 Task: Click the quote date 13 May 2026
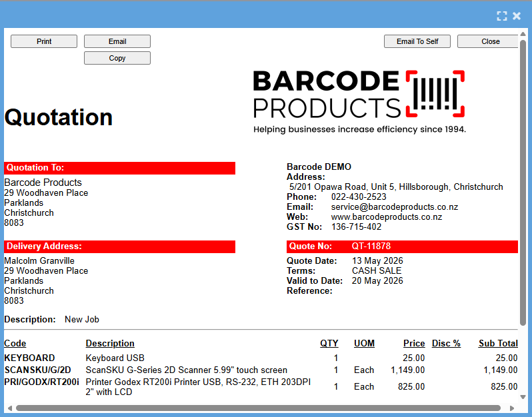(x=377, y=260)
